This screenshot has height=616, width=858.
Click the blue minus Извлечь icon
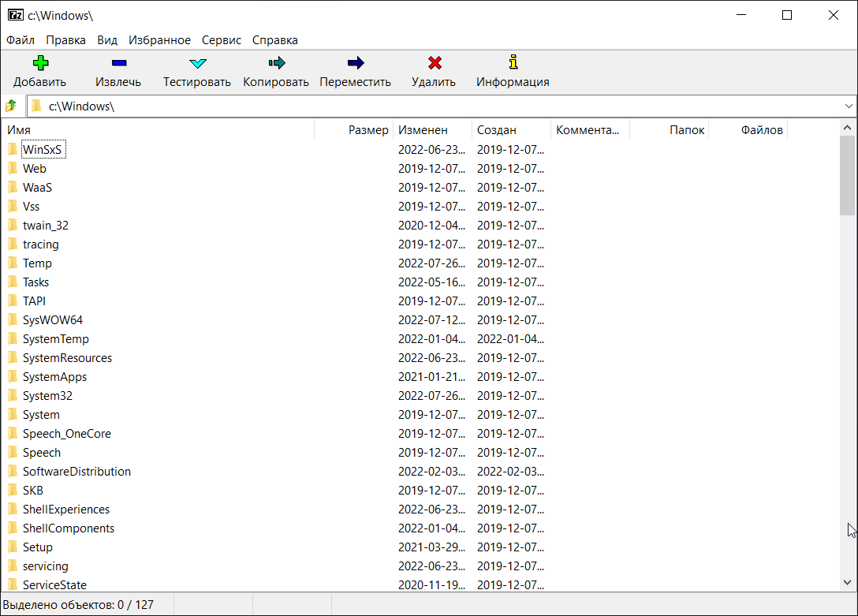(119, 63)
